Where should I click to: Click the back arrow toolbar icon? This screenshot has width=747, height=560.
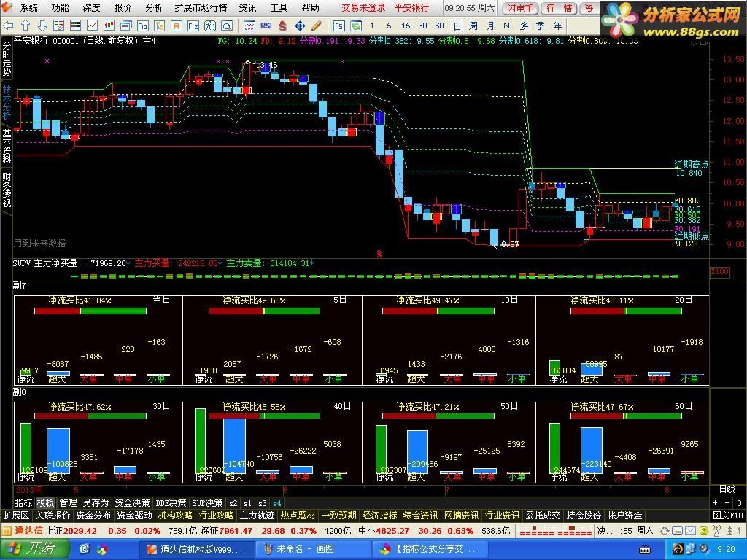coord(8,26)
